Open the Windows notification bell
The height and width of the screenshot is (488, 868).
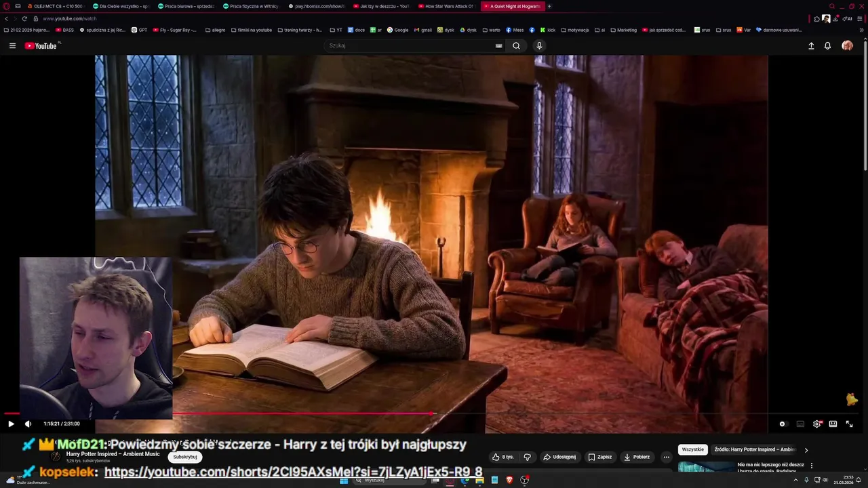coord(858,480)
